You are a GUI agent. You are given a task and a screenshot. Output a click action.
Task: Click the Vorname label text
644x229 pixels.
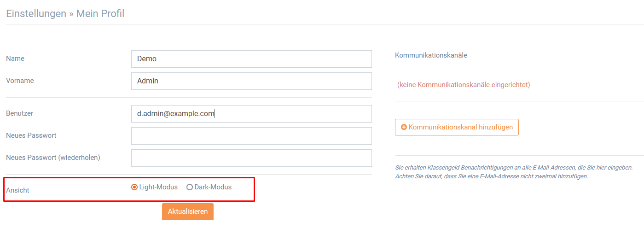point(20,80)
